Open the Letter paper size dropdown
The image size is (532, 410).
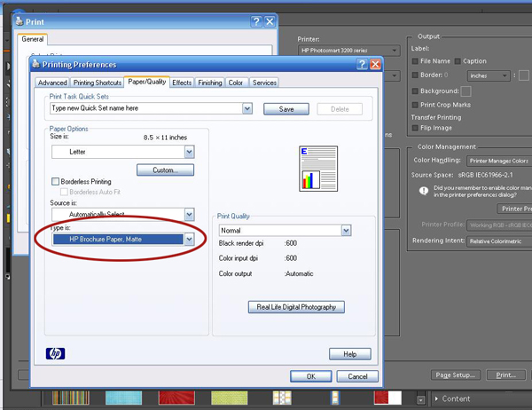pyautogui.click(x=190, y=152)
